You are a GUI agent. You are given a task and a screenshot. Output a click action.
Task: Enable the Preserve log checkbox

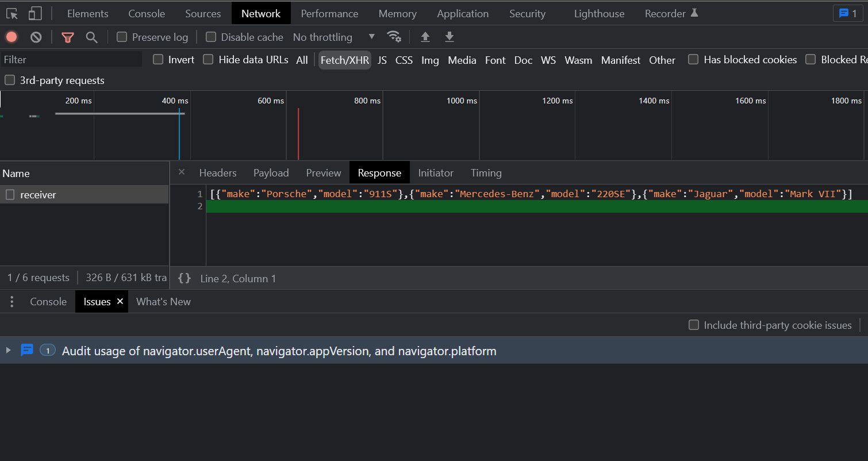(x=122, y=37)
